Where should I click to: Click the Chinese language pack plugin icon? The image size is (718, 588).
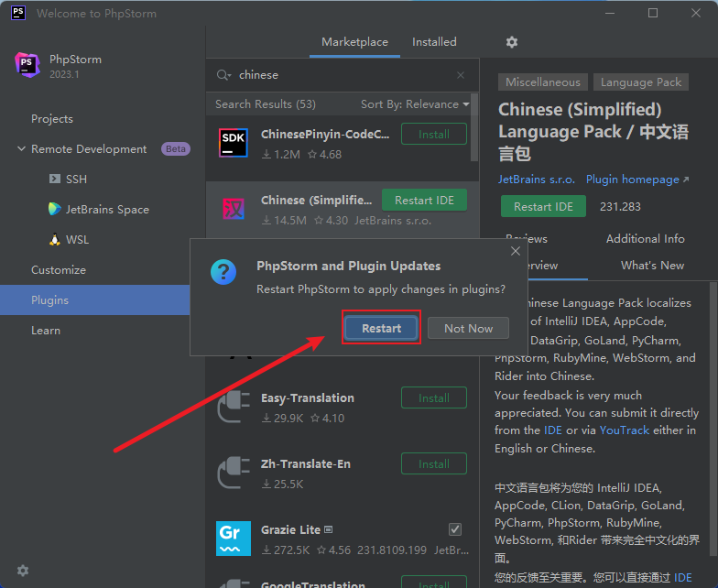point(233,209)
